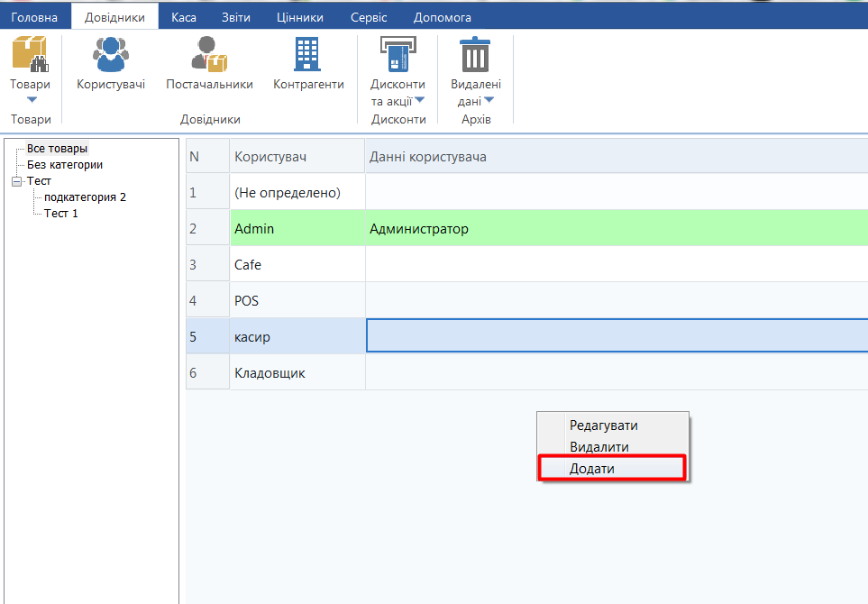The height and width of the screenshot is (604, 868).
Task: Open the Постачальники suppliers icon
Action: (209, 54)
